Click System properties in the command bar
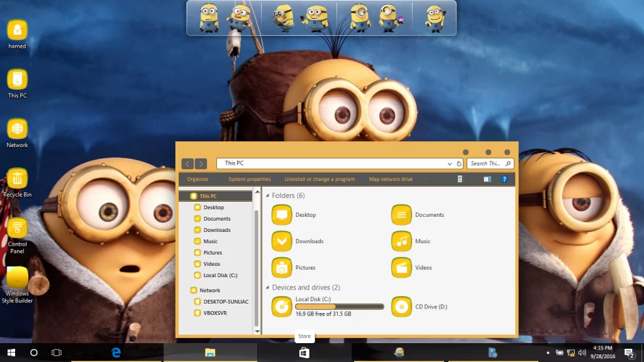This screenshot has width=644, height=362. (x=249, y=179)
